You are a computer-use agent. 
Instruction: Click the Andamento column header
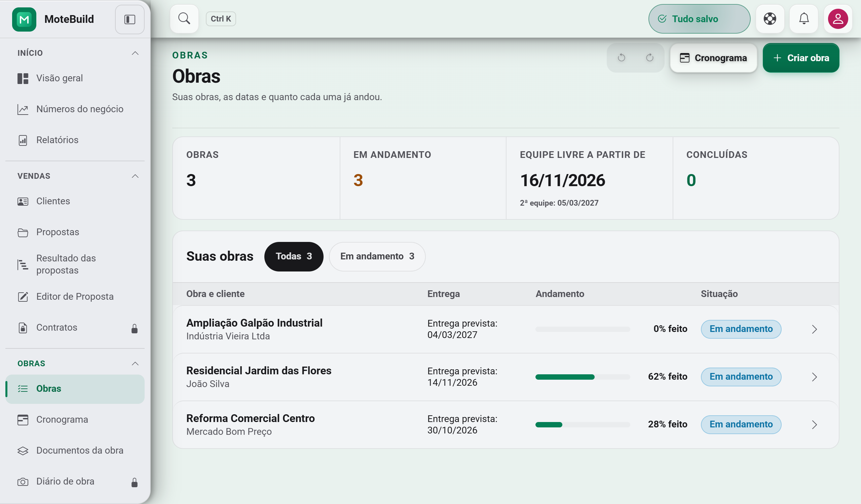point(560,294)
